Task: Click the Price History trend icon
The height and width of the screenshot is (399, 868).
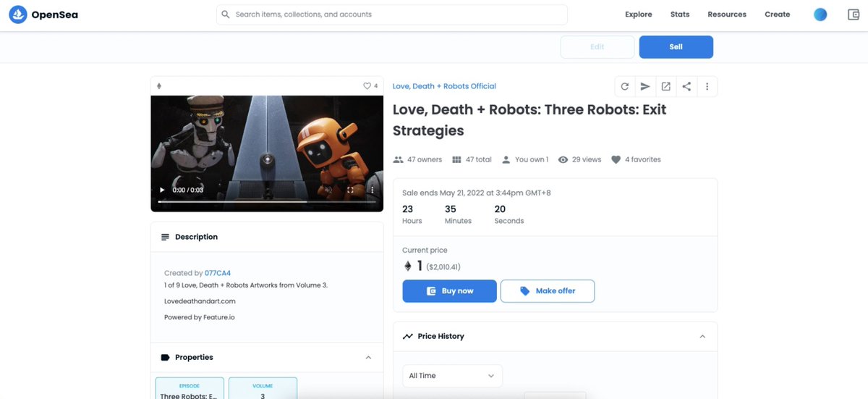Action: point(408,337)
